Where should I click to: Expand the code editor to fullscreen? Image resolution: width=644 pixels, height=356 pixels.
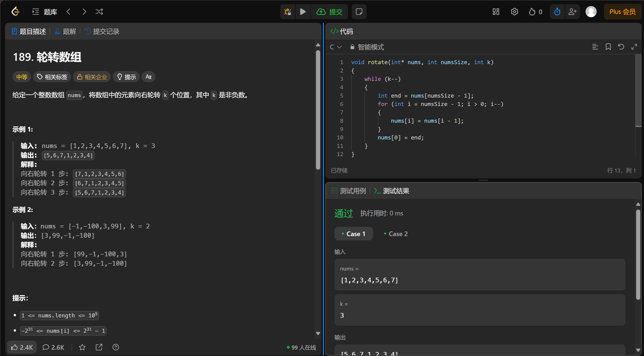634,47
